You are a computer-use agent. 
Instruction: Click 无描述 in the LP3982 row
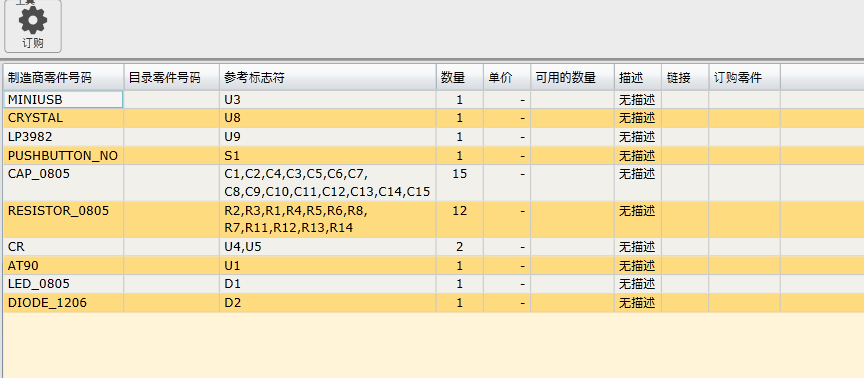click(637, 137)
